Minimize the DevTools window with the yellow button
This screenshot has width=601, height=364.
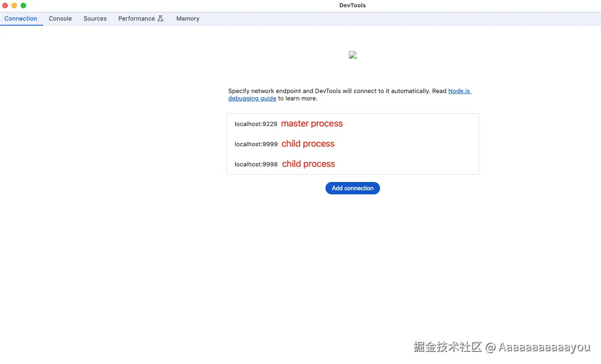click(14, 6)
